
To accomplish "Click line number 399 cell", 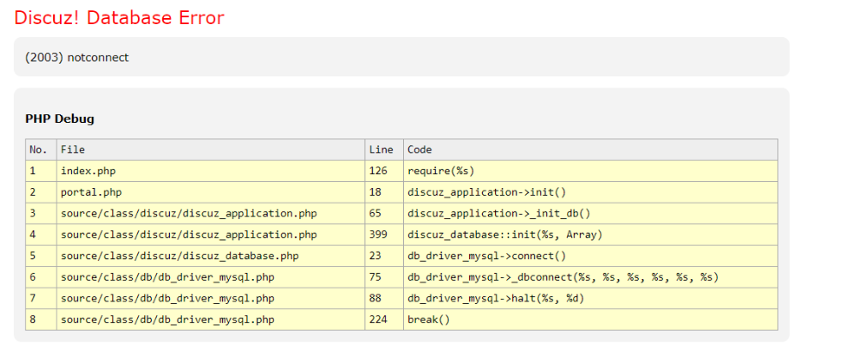I will click(x=378, y=234).
